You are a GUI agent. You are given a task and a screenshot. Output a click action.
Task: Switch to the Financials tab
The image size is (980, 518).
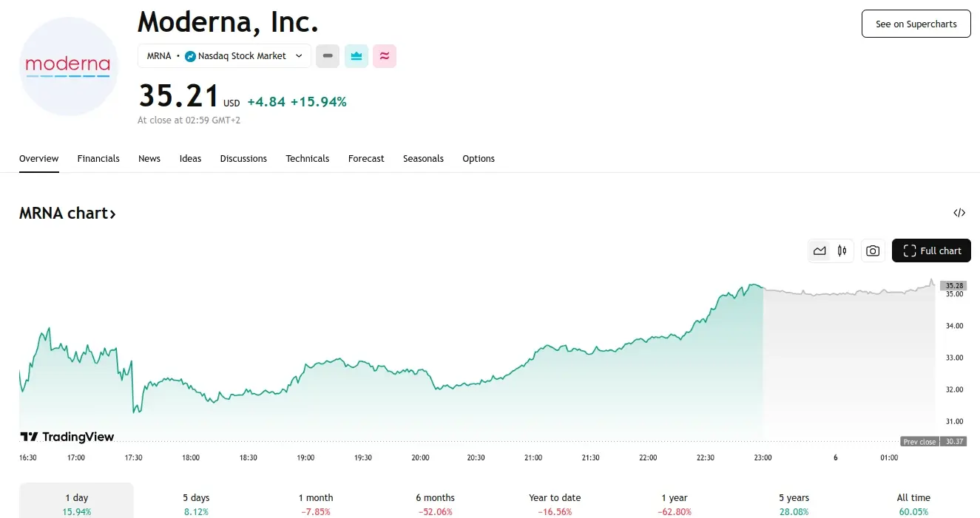click(x=98, y=158)
